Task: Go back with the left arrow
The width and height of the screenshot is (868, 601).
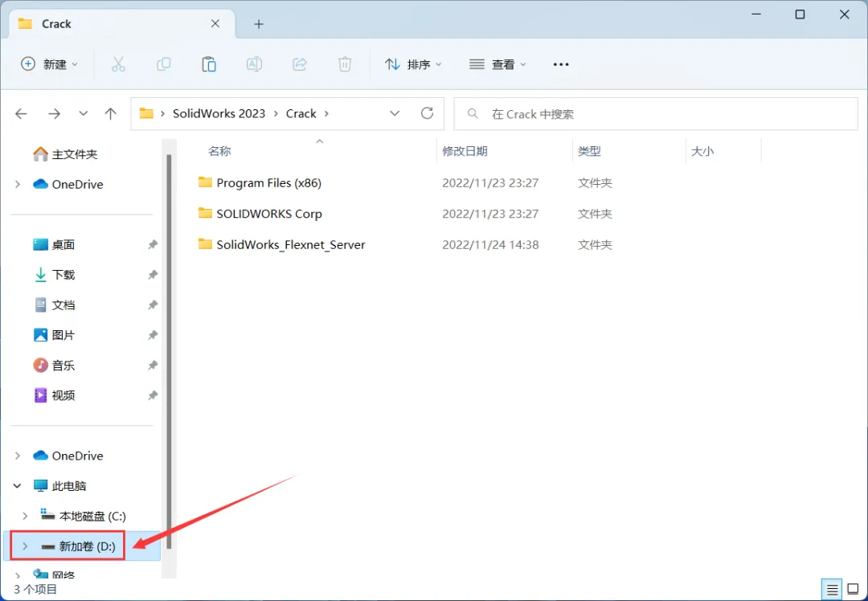Action: (x=21, y=113)
